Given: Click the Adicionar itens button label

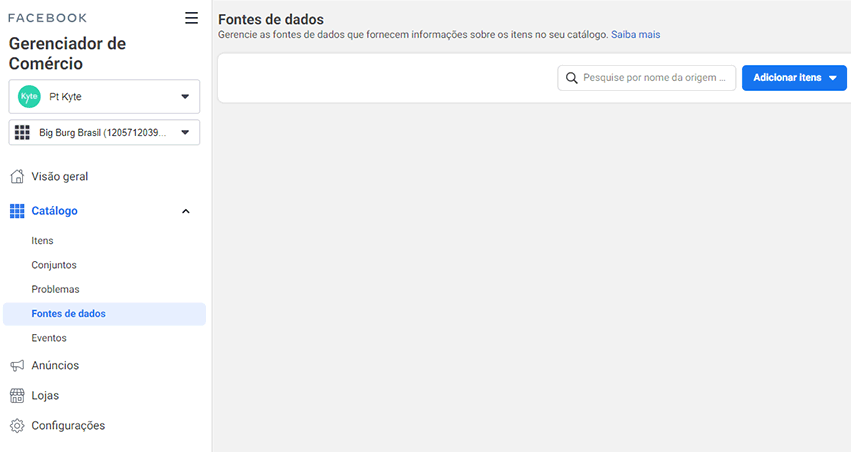Looking at the screenshot, I should pos(787,78).
